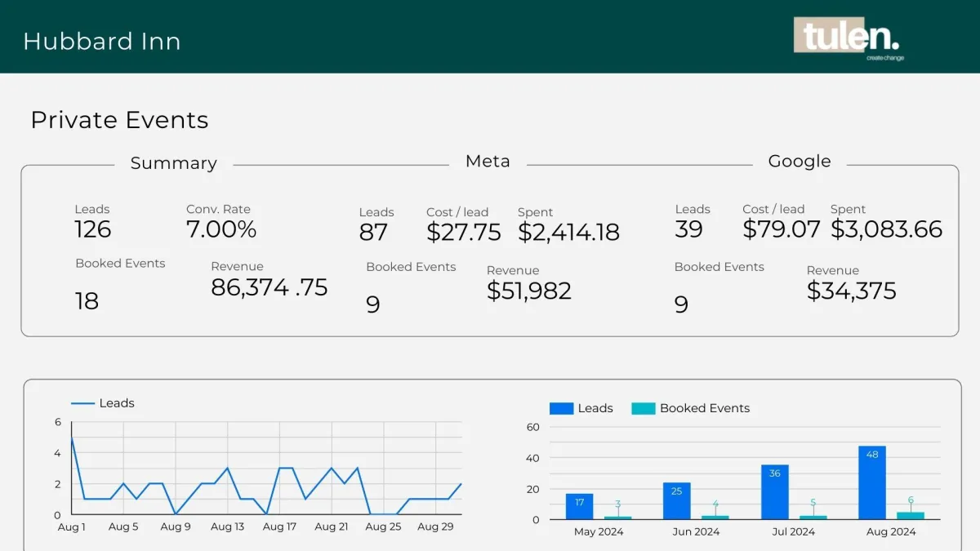Click the Aug 2024 Booked Events teal bar
Screen dimensions: 980x551
(911, 515)
